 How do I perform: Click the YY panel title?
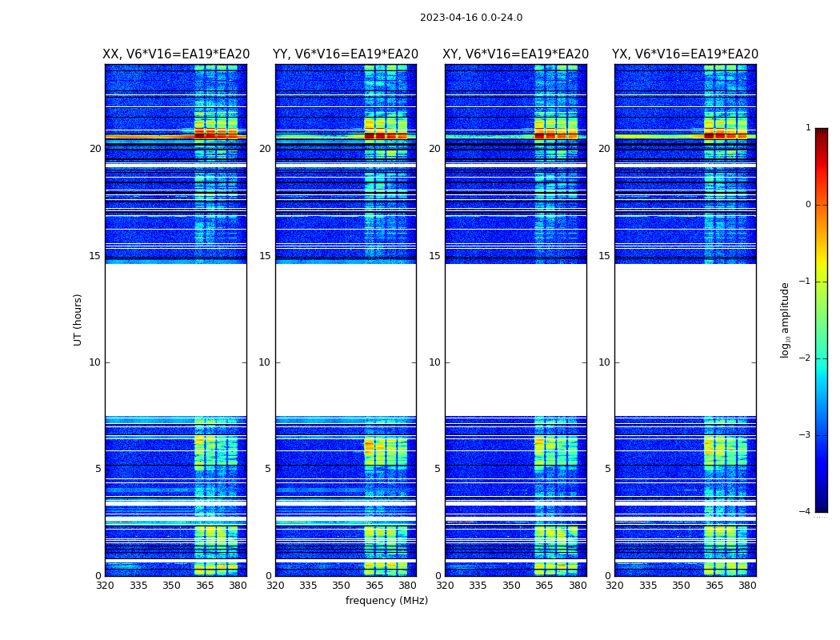[346, 54]
